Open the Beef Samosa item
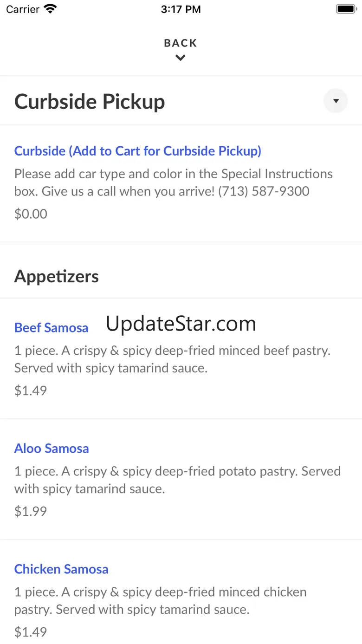The height and width of the screenshot is (644, 362). (51, 328)
